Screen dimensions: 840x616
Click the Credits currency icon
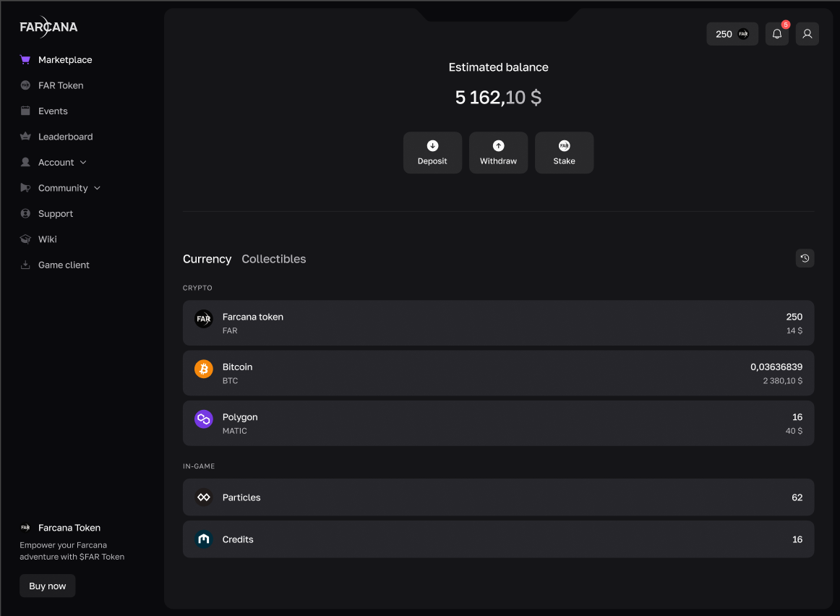[204, 539]
